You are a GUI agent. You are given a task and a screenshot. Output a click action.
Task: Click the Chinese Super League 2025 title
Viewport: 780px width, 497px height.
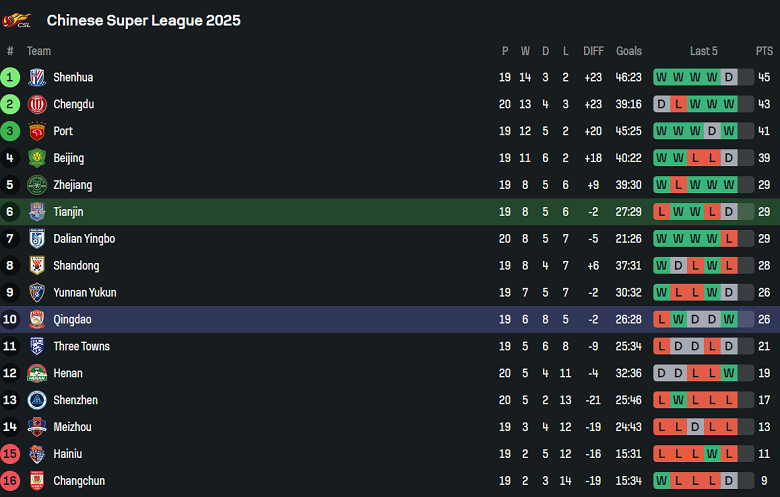[x=143, y=20]
